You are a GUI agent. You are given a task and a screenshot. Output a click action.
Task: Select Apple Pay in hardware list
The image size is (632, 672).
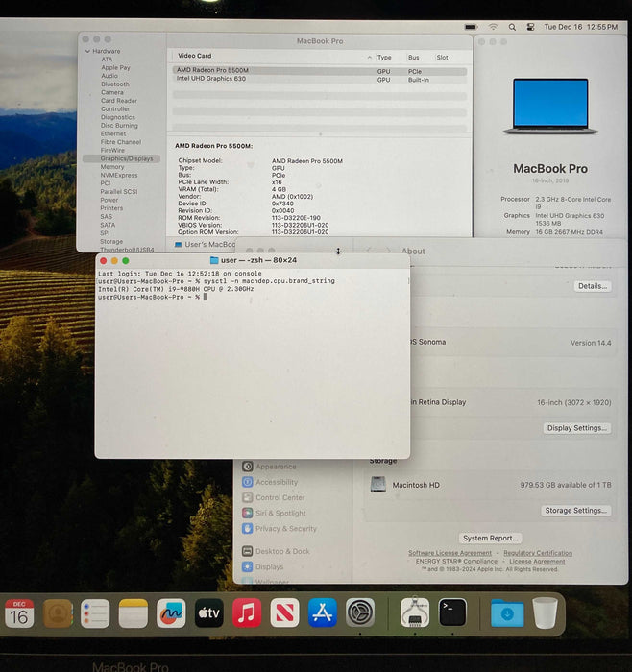pyautogui.click(x=115, y=67)
